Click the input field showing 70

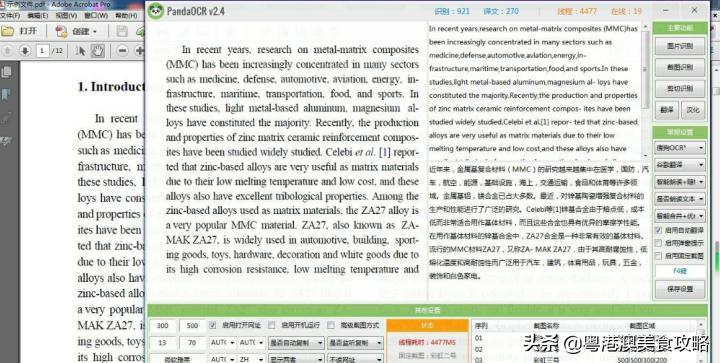[x=192, y=343]
